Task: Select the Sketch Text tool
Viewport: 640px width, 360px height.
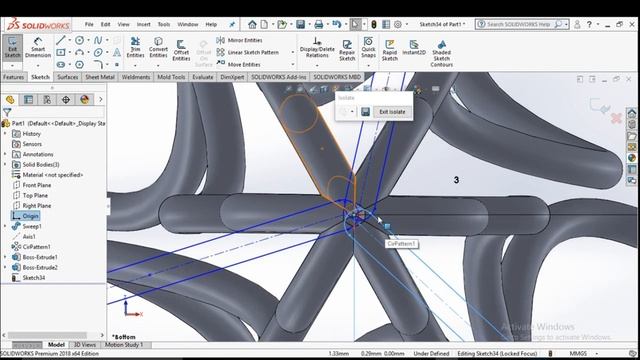Action: (x=117, y=52)
